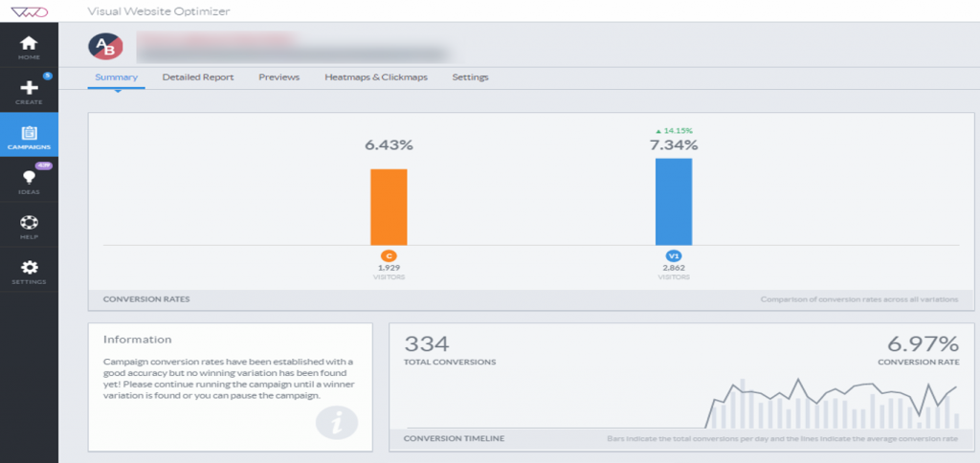Click the information icon in the Information panel
Screen dimensions: 980x463
(337, 423)
